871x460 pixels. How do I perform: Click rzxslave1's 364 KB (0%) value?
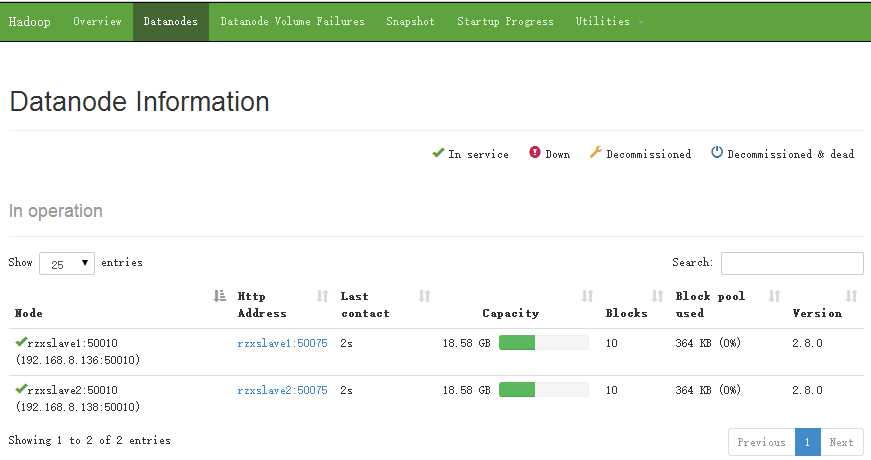pyautogui.click(x=708, y=343)
